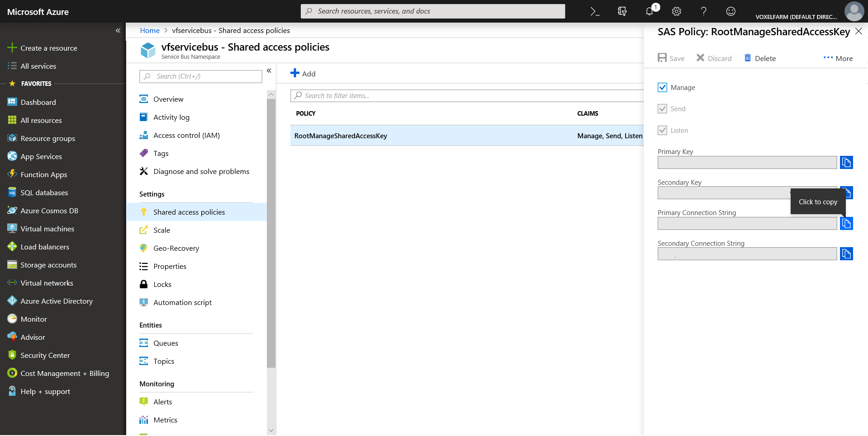
Task: Send feedback with smiley icon
Action: pos(731,12)
